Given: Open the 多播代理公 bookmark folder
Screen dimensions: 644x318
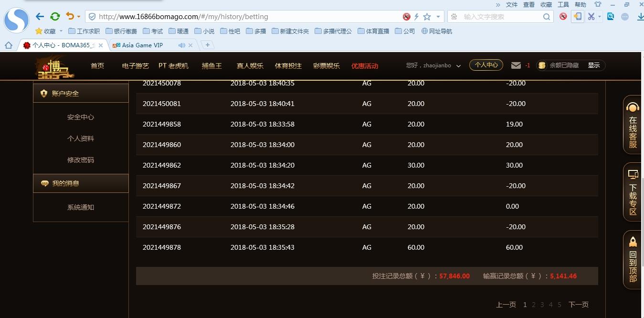Looking at the screenshot, I should (333, 31).
